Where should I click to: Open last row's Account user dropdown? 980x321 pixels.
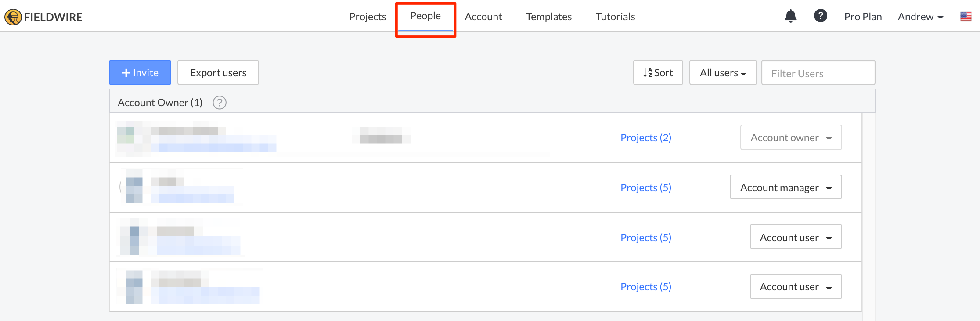(796, 286)
